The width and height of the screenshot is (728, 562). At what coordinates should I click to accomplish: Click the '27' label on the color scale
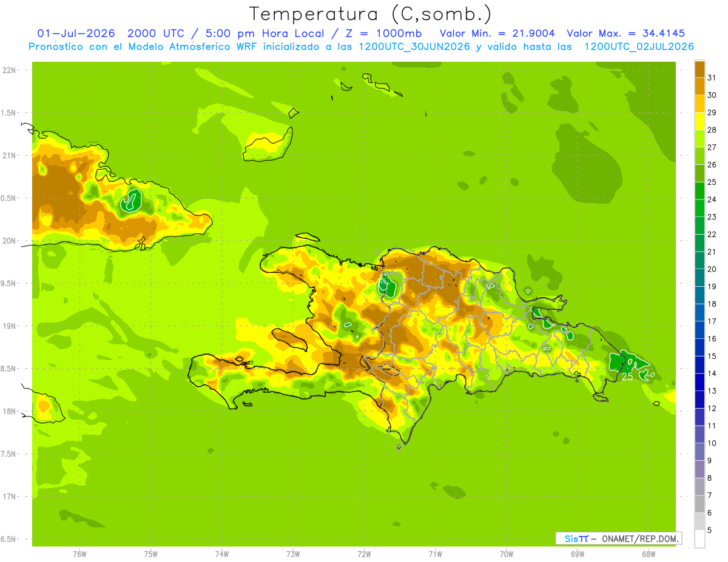712,147
